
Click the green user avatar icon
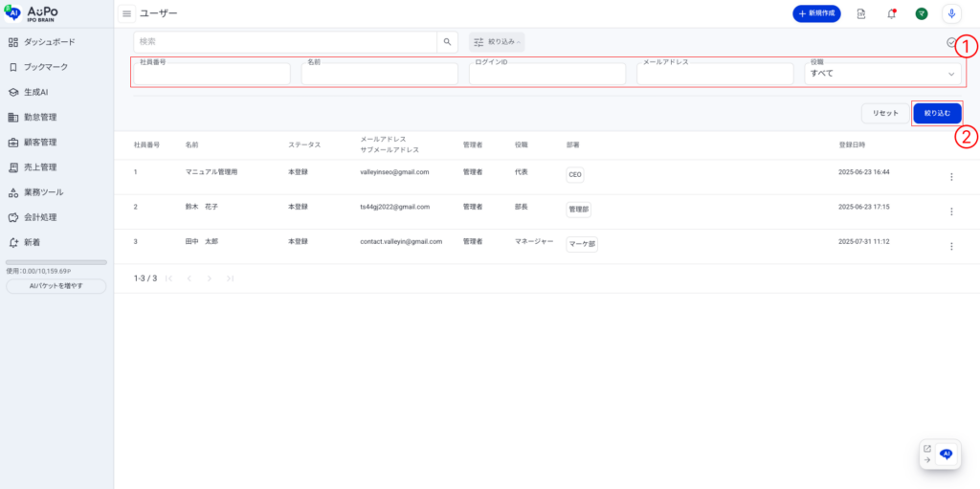[922, 13]
